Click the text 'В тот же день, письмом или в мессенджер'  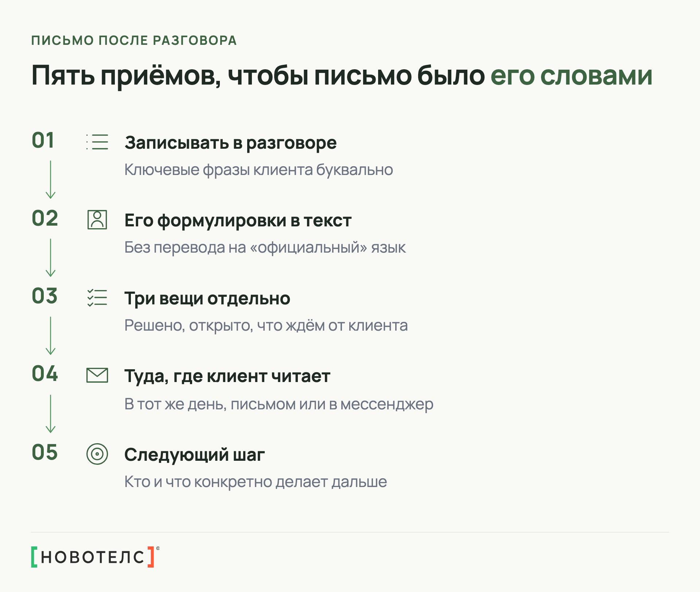tap(279, 404)
